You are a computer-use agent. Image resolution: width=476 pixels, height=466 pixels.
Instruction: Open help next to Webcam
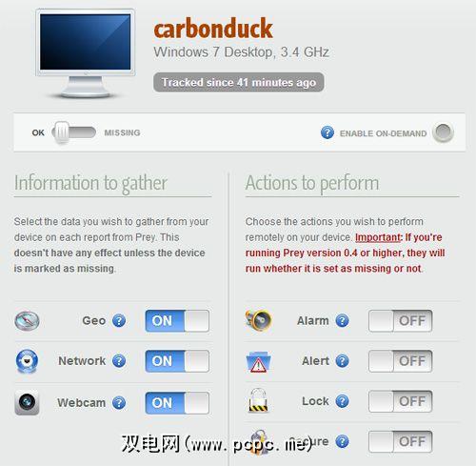click(x=119, y=403)
